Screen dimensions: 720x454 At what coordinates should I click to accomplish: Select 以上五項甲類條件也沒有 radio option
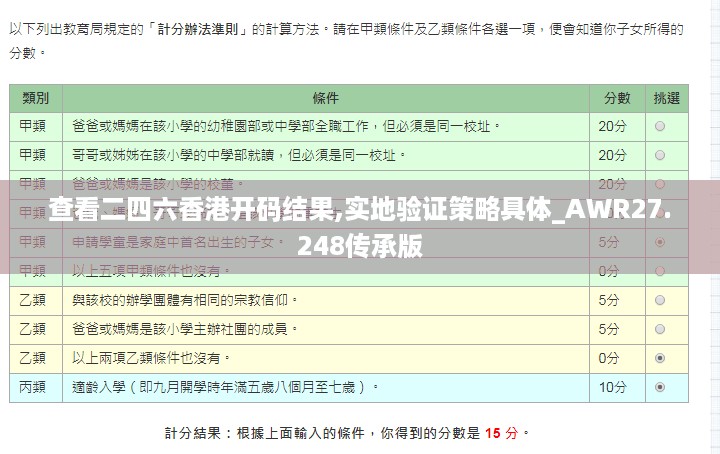tap(660, 271)
